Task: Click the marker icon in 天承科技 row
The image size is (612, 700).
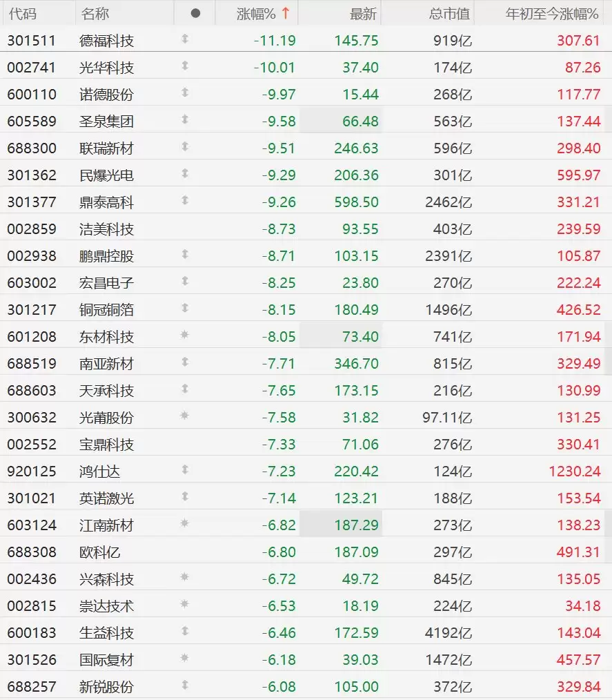Action: pos(185,389)
